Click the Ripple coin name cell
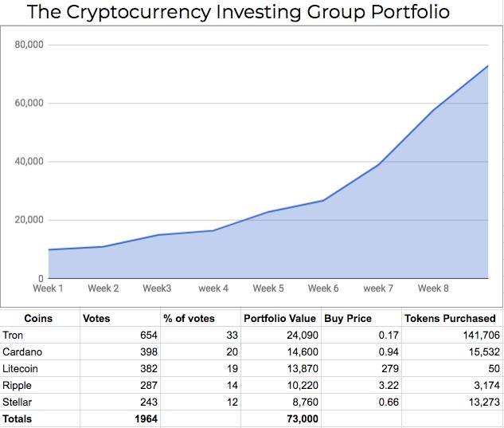This screenshot has width=504, height=428. 17,385
